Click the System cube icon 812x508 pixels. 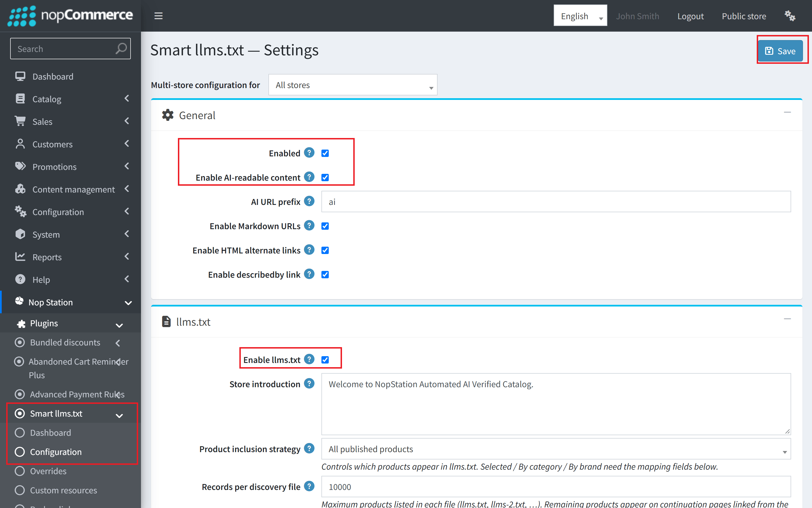pyautogui.click(x=20, y=234)
